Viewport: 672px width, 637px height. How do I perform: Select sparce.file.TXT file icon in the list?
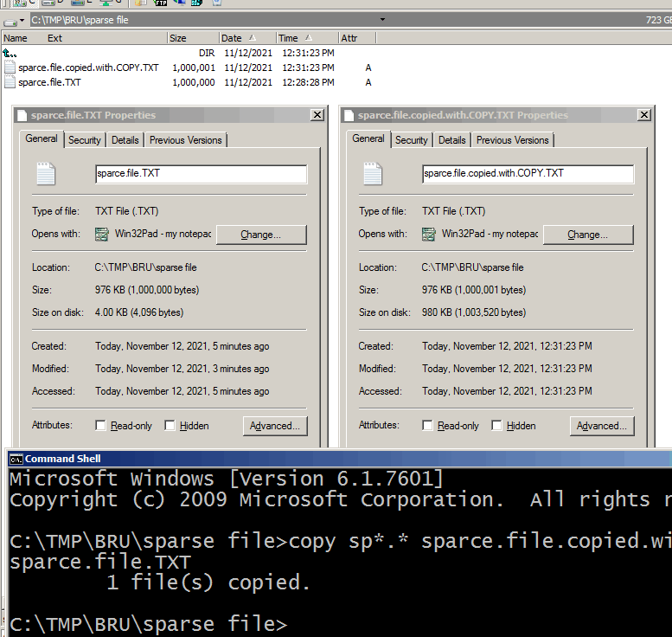10,82
